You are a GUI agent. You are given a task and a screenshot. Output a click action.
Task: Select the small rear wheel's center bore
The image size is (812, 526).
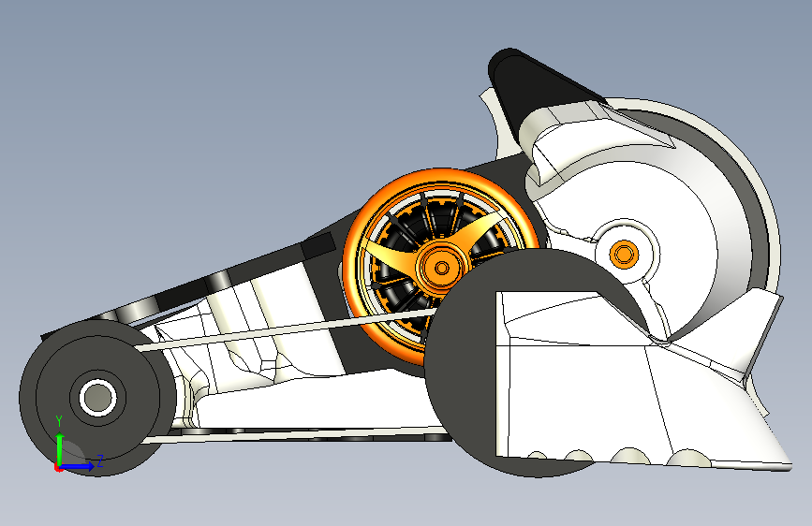click(98, 398)
